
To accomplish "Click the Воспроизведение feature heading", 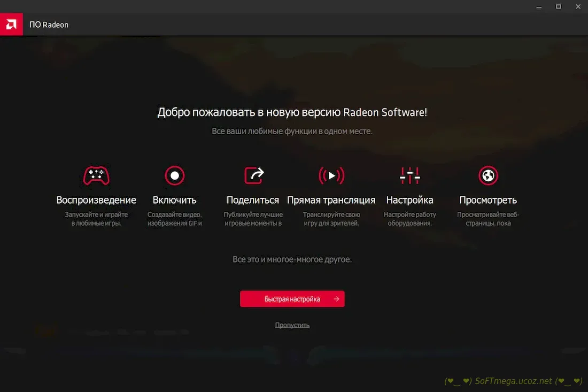I will pyautogui.click(x=96, y=200).
